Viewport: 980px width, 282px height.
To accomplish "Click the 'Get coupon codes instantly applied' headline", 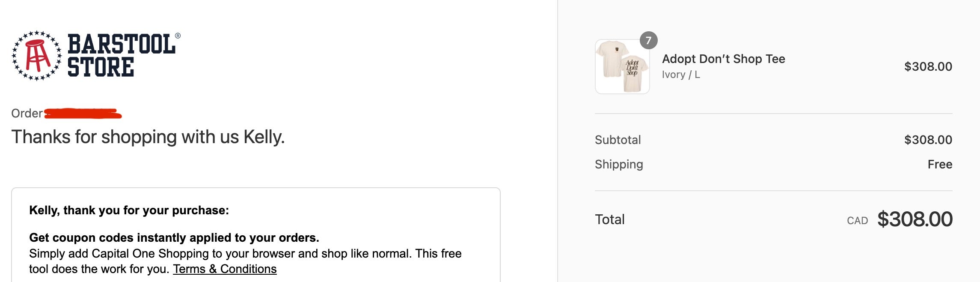I will 174,238.
